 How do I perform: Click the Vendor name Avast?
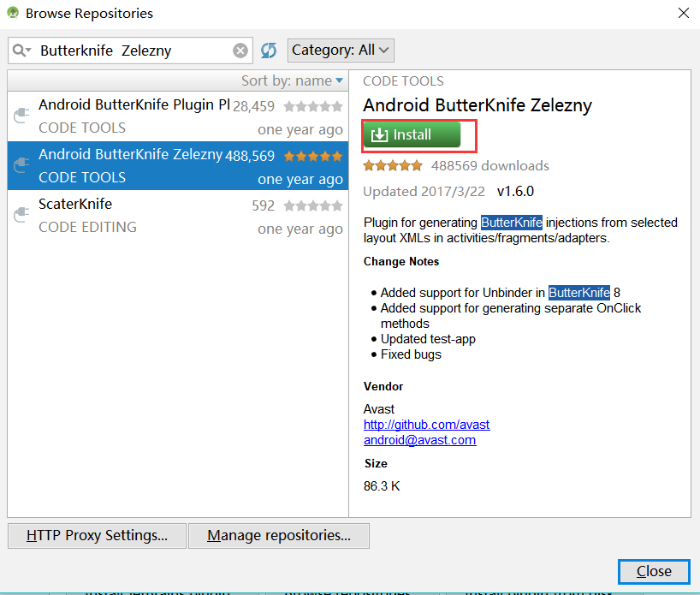tap(378, 409)
